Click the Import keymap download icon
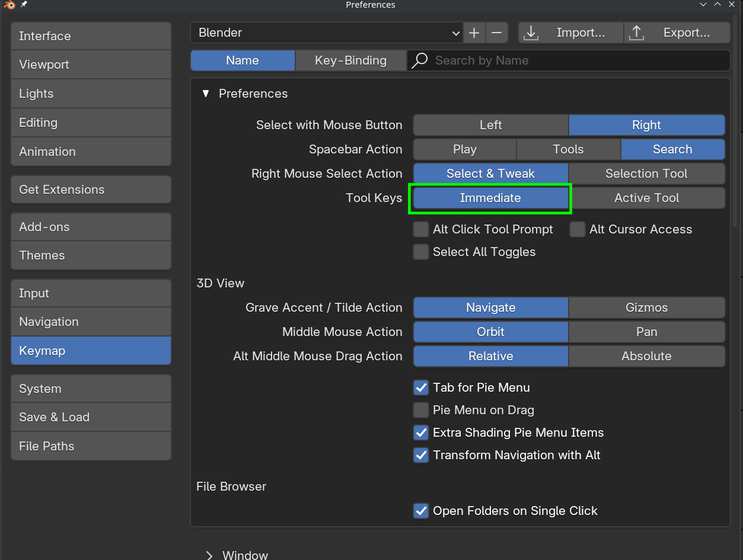 531,33
